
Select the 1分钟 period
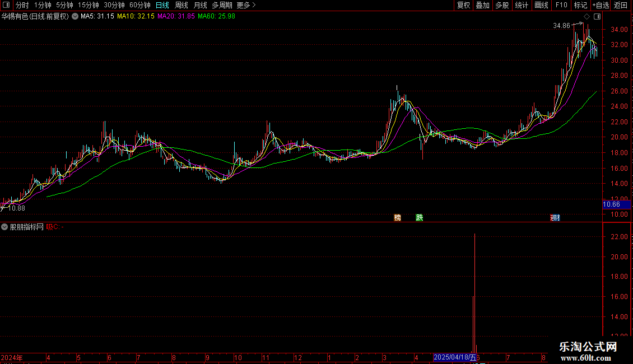(x=43, y=5)
